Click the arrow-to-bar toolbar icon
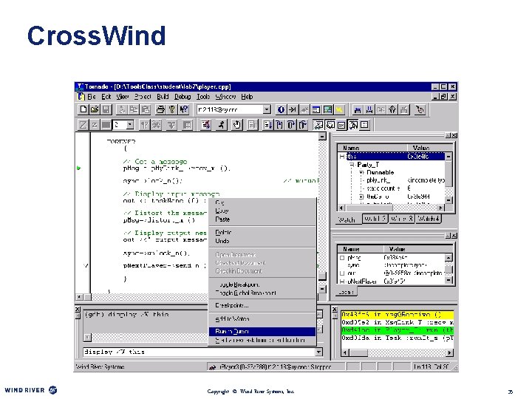This screenshot has height=399, width=532. [x=293, y=109]
